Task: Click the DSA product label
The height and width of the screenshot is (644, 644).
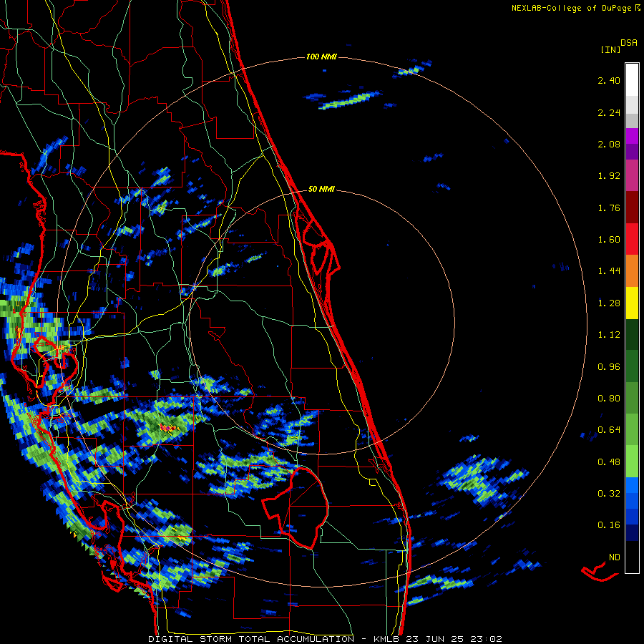Action: 629,43
